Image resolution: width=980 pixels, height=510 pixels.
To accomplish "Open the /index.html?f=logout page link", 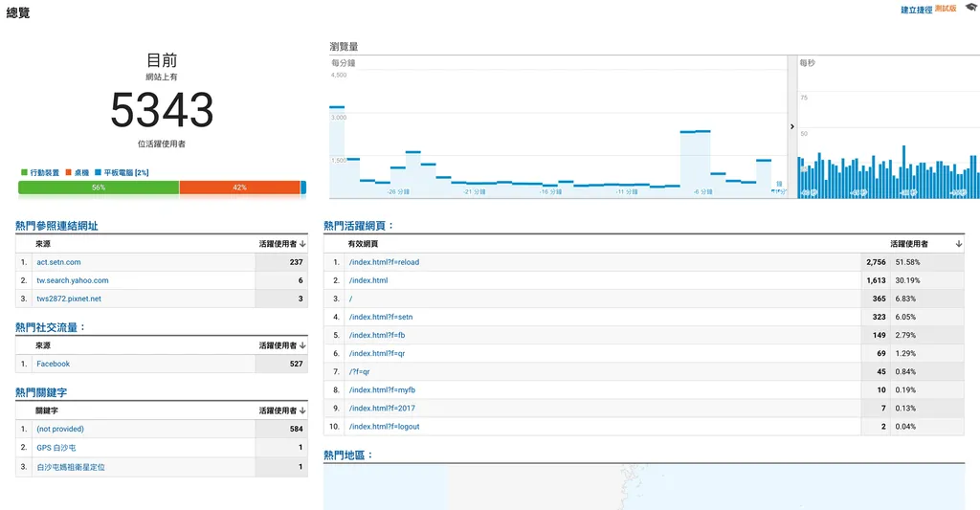I will (385, 426).
